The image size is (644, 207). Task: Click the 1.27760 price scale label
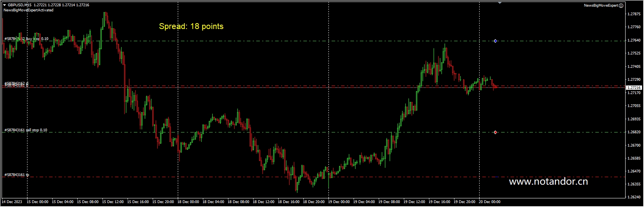point(634,27)
